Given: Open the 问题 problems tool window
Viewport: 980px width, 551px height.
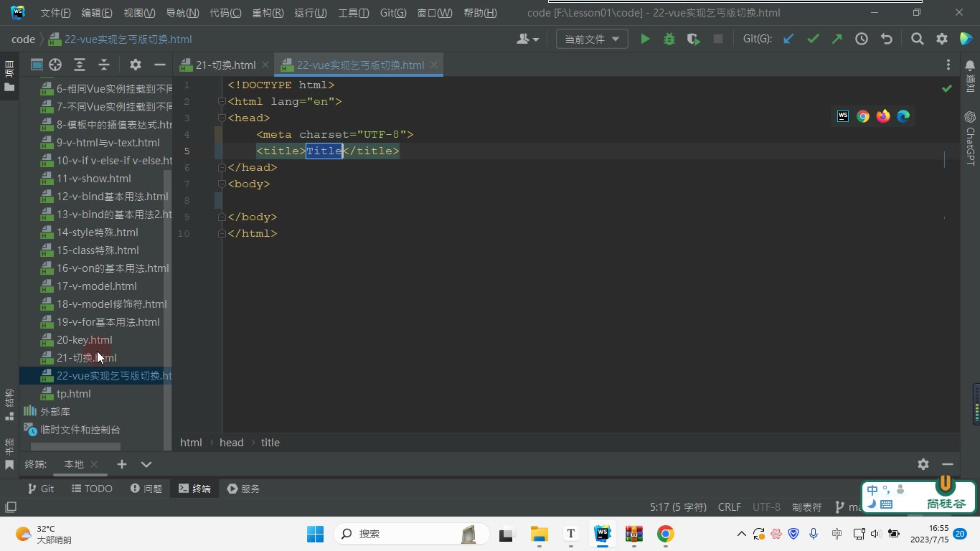Looking at the screenshot, I should (x=146, y=489).
